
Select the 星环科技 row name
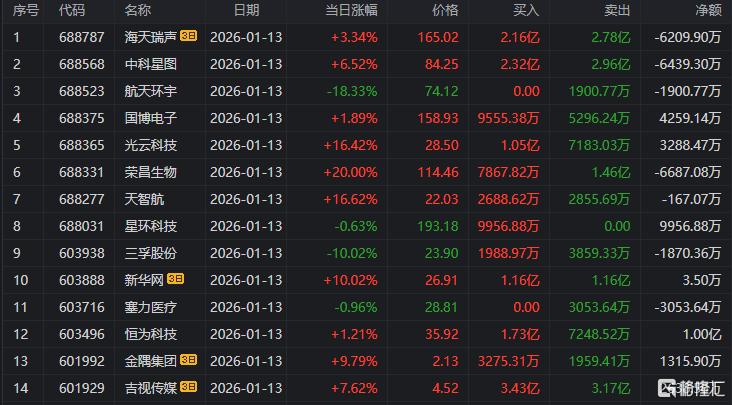coord(151,226)
